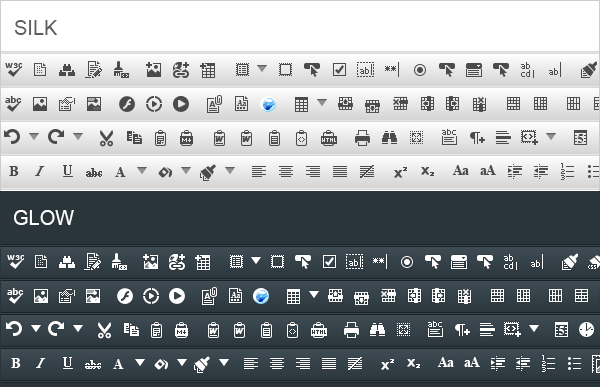Click the scissors Cut icon in Silk toolbar

[106, 138]
